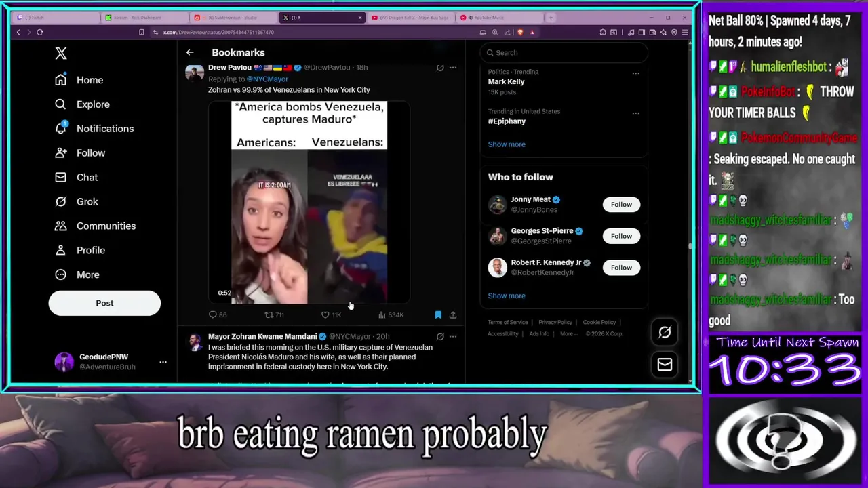The height and width of the screenshot is (488, 868).
Task: Open Profile in the sidebar
Action: click(80, 250)
